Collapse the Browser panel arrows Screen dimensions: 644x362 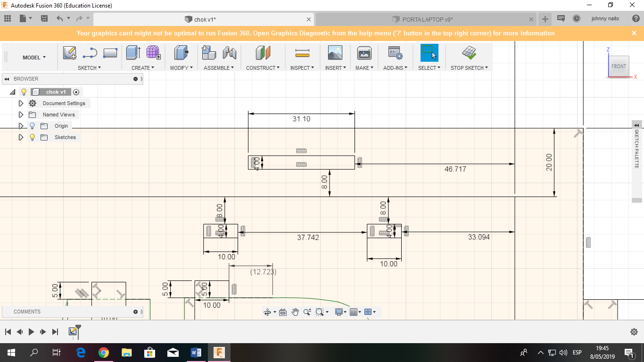click(7, 79)
